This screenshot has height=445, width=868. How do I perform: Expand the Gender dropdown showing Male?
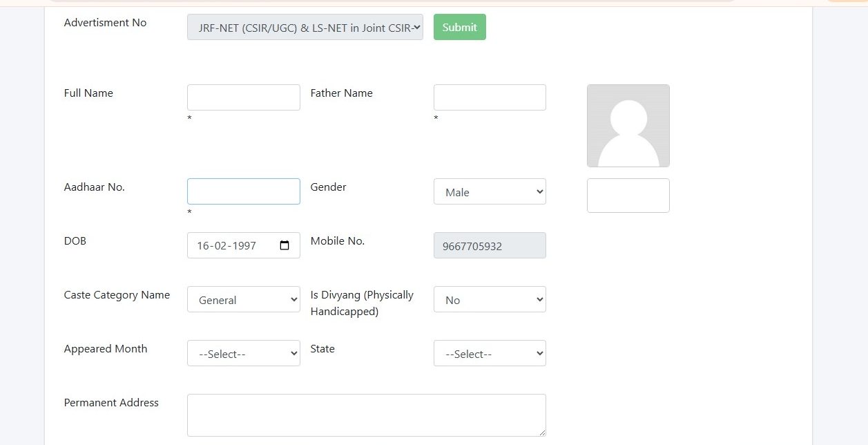click(490, 192)
